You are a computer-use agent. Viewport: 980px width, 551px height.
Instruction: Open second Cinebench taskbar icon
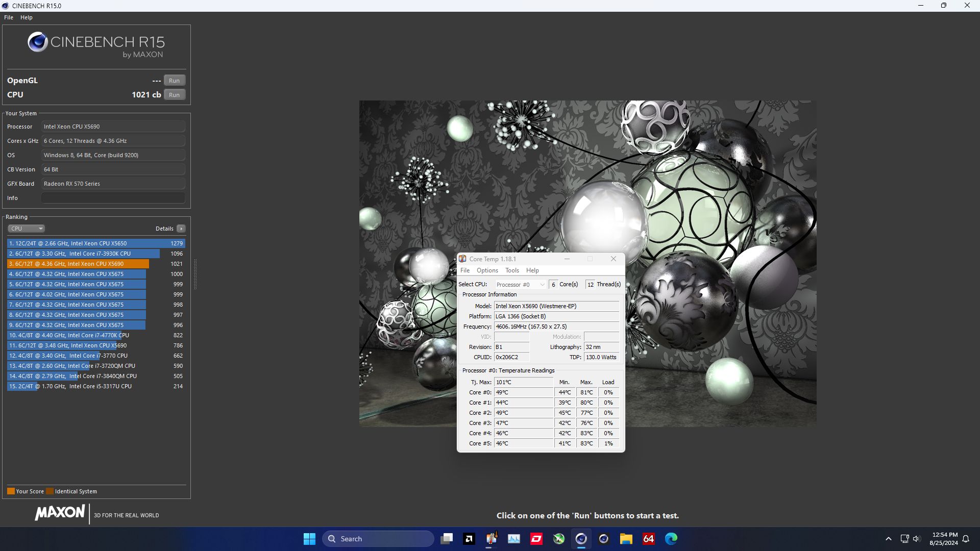pyautogui.click(x=604, y=539)
